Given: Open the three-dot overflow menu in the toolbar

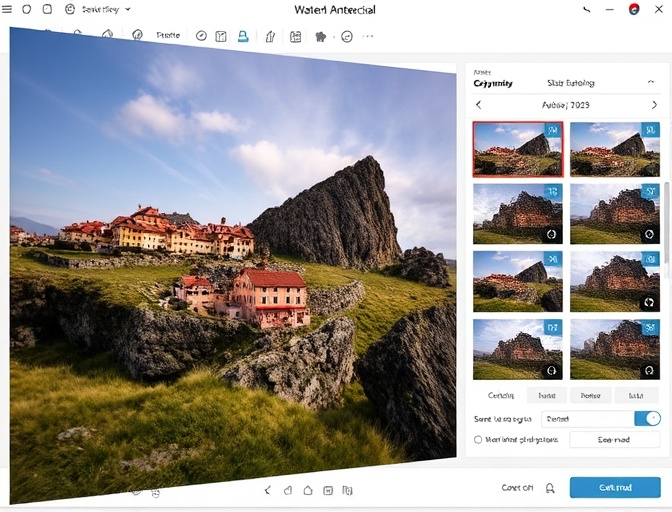Looking at the screenshot, I should 368,36.
